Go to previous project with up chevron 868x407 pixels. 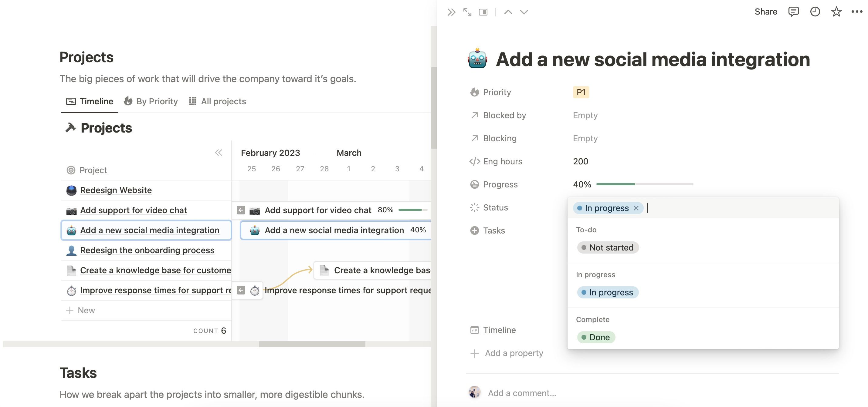(508, 12)
